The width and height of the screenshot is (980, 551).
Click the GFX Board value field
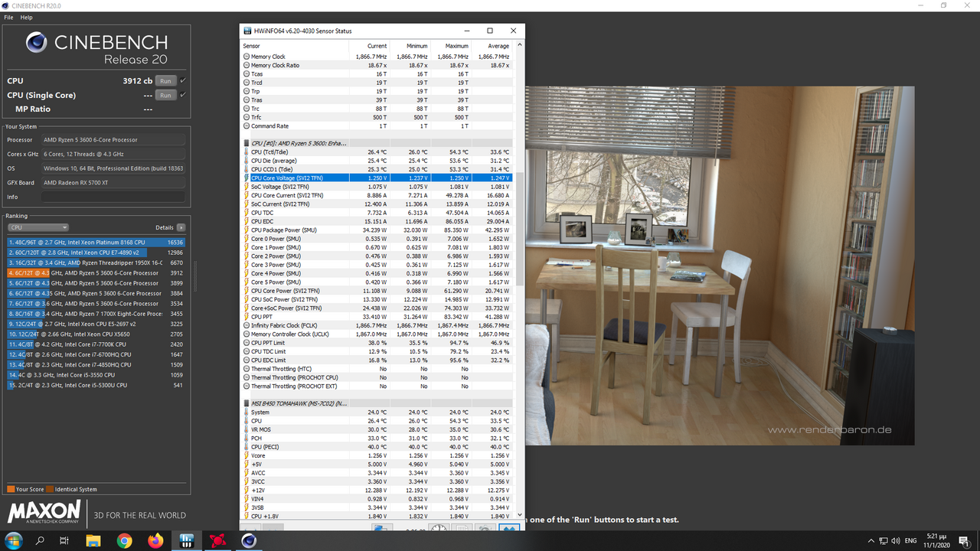pyautogui.click(x=113, y=183)
